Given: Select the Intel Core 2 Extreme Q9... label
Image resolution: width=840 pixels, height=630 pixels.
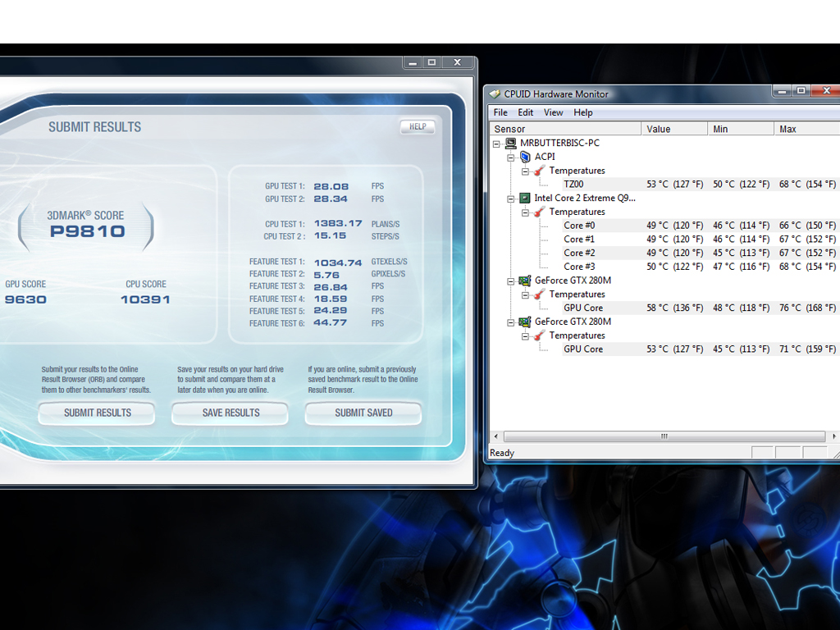Looking at the screenshot, I should coord(585,199).
